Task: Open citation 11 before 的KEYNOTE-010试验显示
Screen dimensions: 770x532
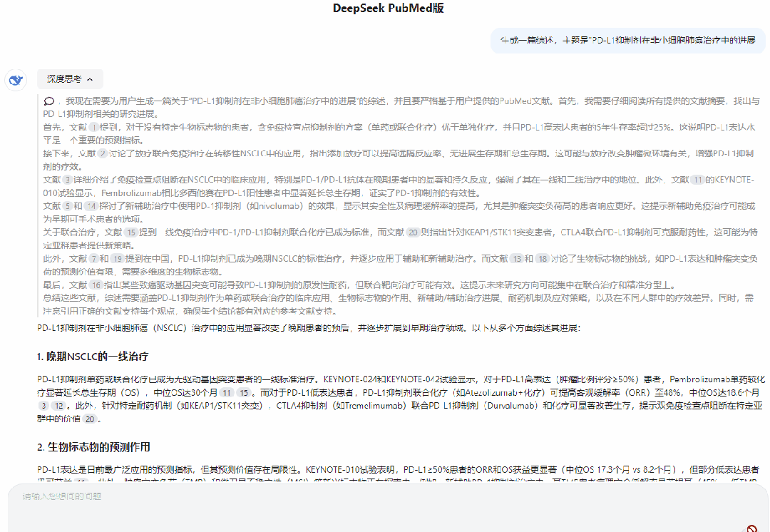Action: click(697, 180)
